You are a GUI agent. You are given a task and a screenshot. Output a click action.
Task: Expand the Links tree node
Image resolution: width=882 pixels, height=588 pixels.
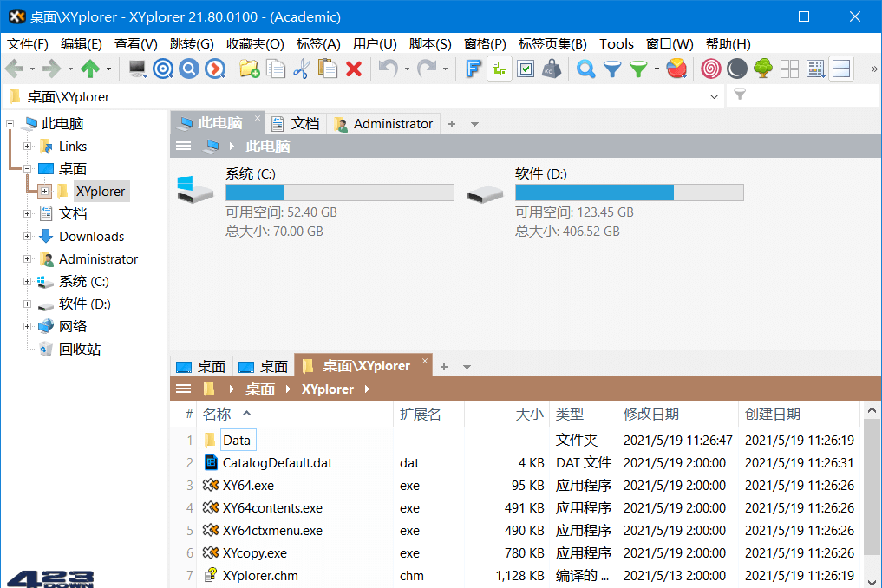tap(27, 147)
